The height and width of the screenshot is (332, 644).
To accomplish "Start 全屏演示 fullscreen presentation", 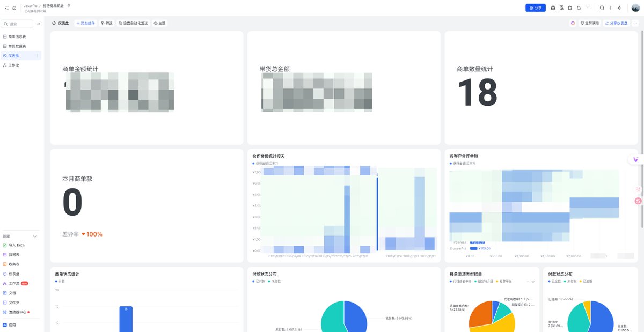I will point(590,23).
